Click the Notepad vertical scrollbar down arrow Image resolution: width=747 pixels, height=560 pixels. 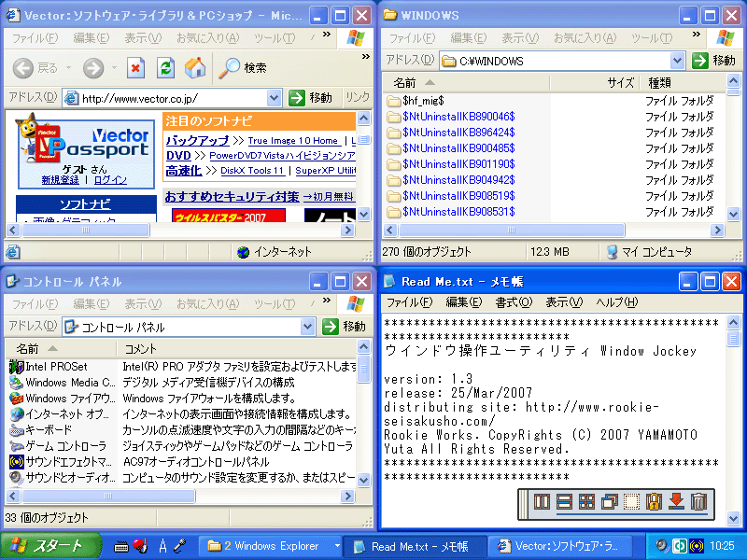pyautogui.click(x=733, y=518)
